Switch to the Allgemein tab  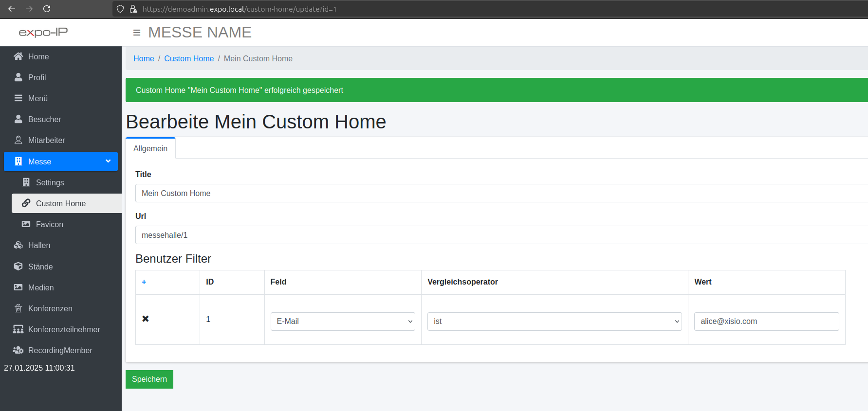pos(150,149)
